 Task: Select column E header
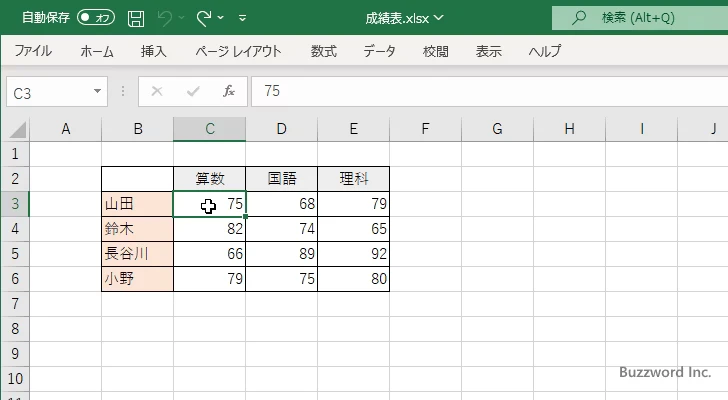tap(353, 129)
